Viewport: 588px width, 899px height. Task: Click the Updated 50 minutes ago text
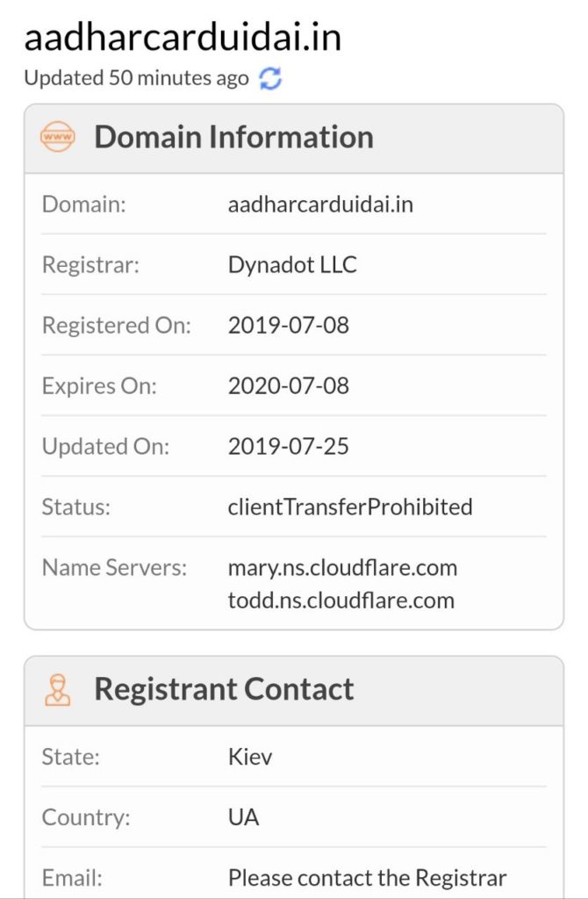click(136, 78)
